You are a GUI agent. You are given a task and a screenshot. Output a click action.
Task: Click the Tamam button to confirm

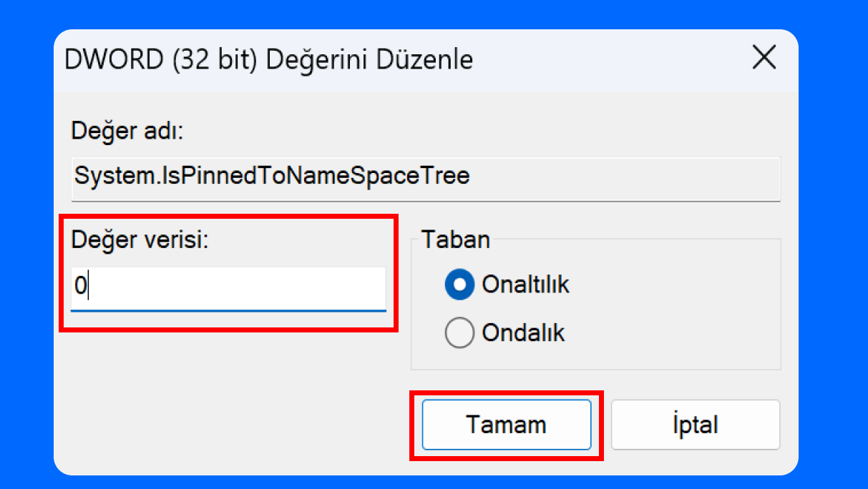[x=507, y=425]
